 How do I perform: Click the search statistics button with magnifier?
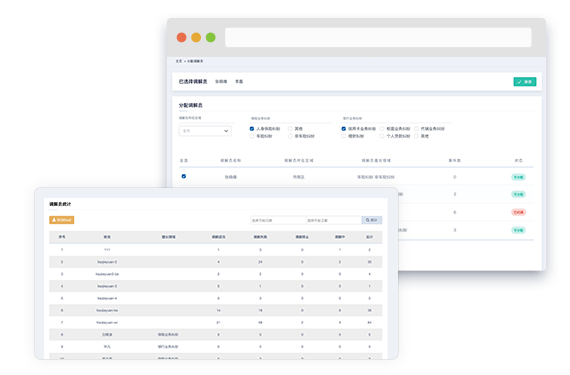pyautogui.click(x=372, y=220)
